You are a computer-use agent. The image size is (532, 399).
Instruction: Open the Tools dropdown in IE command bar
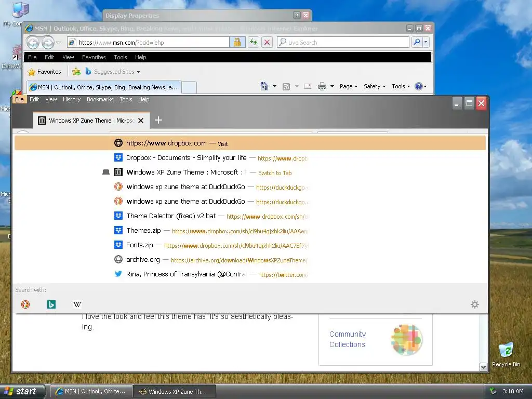click(x=401, y=86)
